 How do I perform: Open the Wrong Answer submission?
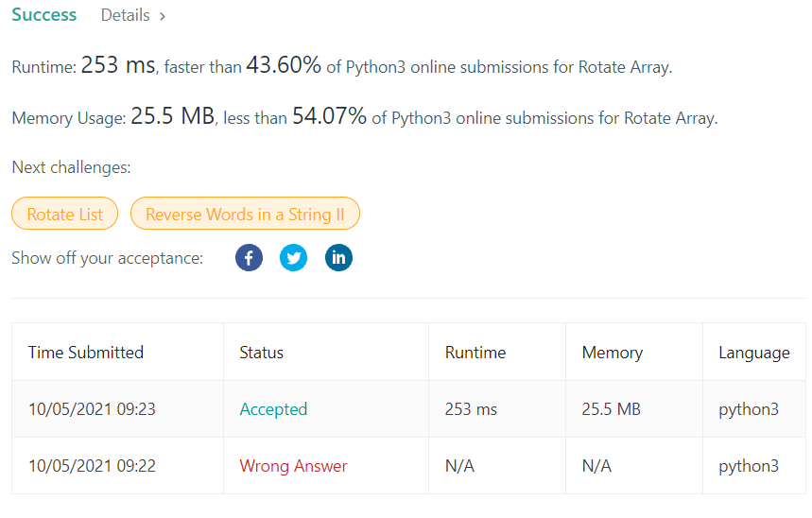pos(293,466)
